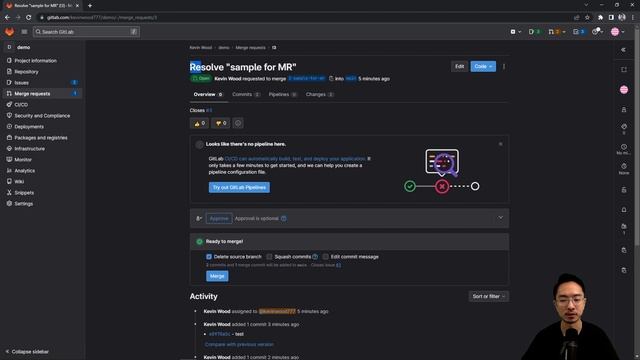The height and width of the screenshot is (360, 640).
Task: Focus the Search GitLab field
Action: point(86,32)
